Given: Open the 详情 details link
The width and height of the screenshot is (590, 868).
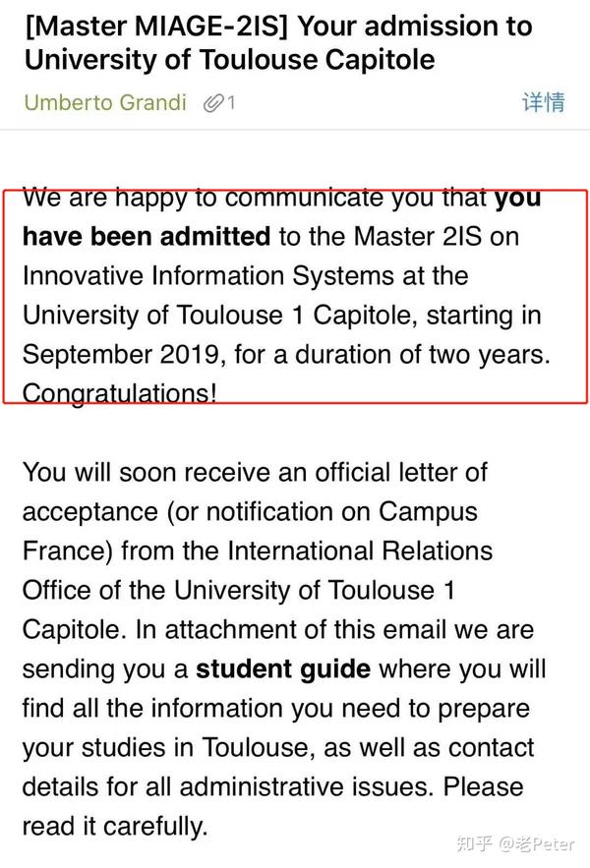Looking at the screenshot, I should point(544,102).
